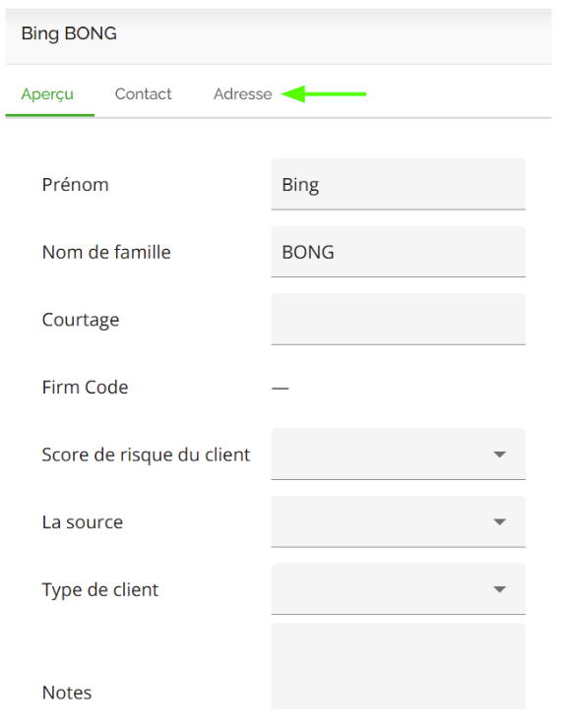The image size is (562, 728).
Task: Expand the Type de client dropdown
Action: coord(398,588)
